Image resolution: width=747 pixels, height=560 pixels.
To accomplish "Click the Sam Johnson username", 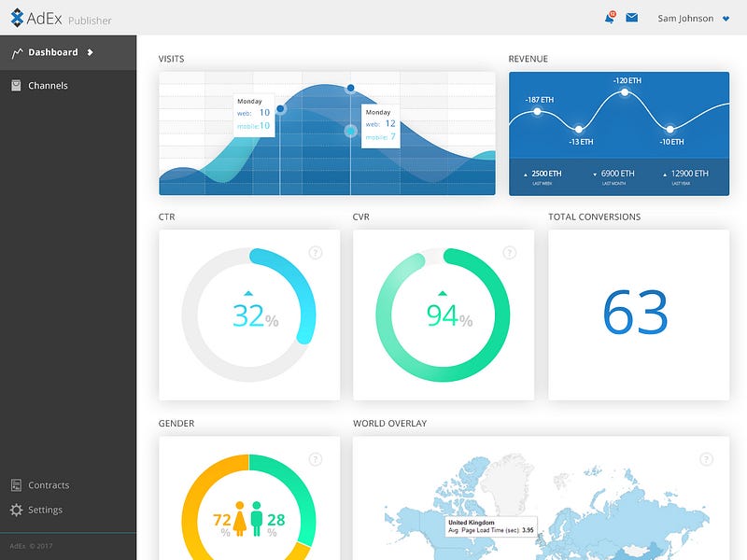I will point(685,19).
